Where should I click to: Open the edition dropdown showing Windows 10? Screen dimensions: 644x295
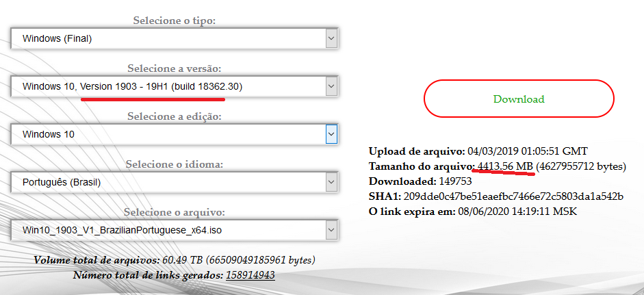click(175, 134)
